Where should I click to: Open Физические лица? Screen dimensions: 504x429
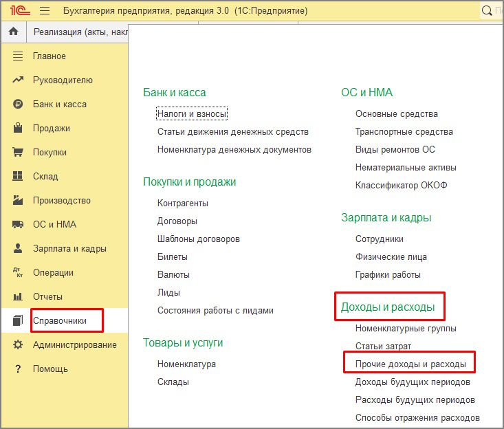click(391, 256)
